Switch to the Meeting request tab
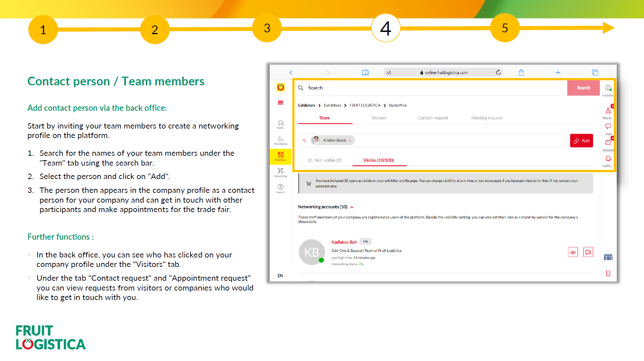644x361 pixels. pos(487,118)
